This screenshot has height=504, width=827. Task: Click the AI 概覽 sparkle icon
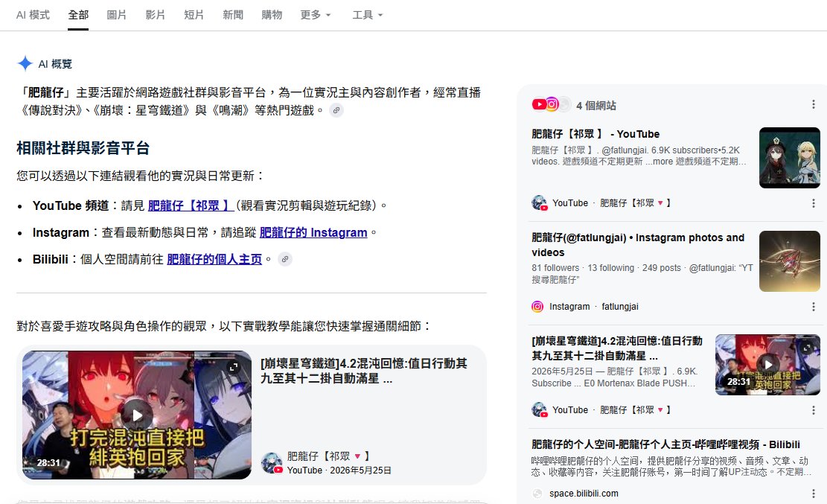coord(25,63)
